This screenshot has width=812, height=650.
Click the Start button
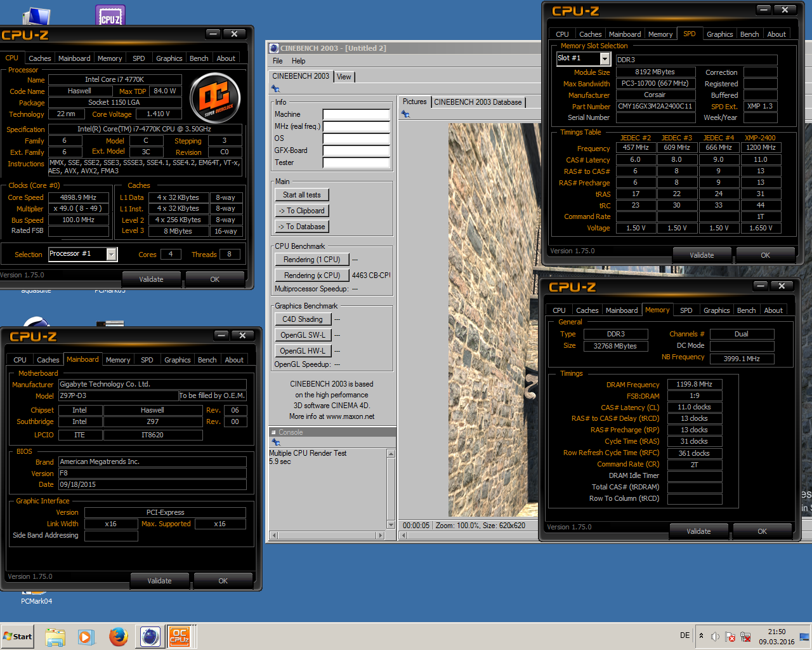(17, 637)
